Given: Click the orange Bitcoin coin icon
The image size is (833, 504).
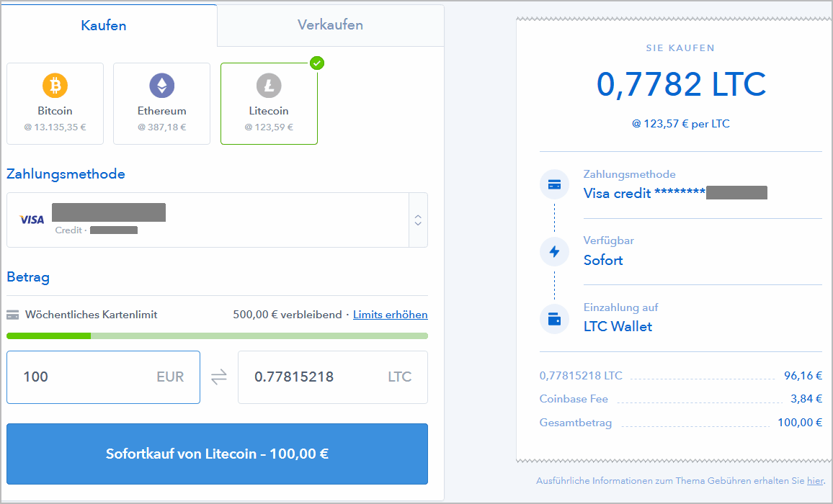Looking at the screenshot, I should click(55, 86).
